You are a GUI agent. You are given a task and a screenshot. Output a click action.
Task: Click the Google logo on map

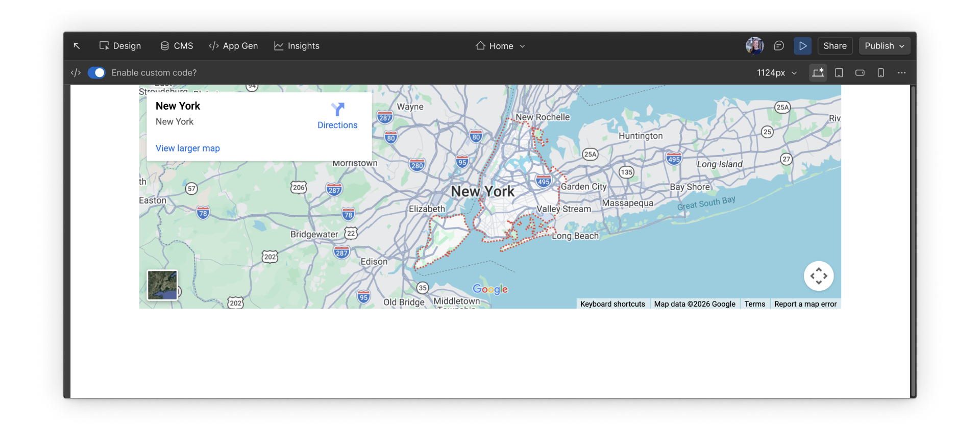pos(490,289)
